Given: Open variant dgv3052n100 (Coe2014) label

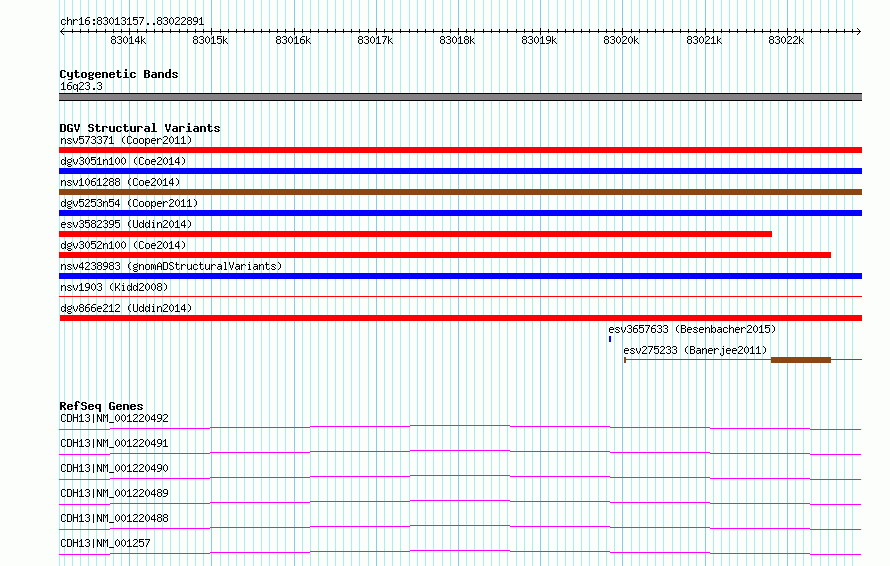Looking at the screenshot, I should (123, 245).
